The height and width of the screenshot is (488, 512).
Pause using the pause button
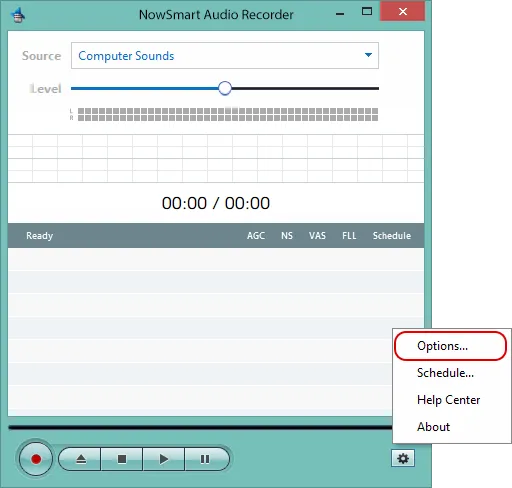(x=206, y=459)
